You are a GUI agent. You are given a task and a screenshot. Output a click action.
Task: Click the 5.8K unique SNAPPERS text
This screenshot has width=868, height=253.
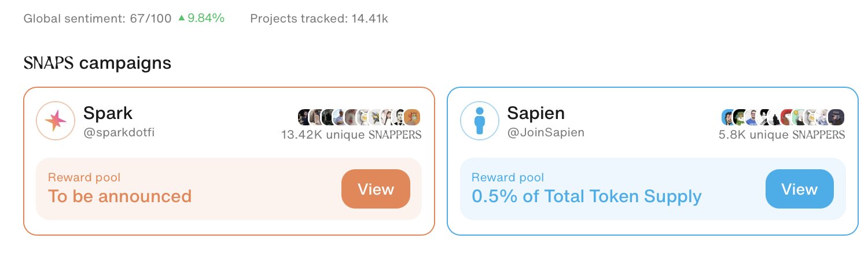point(781,135)
